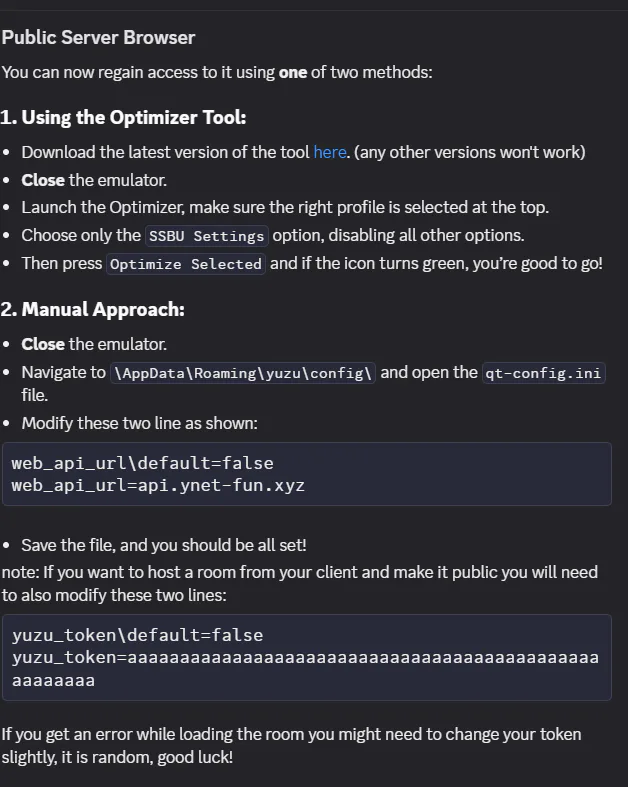Click the 'slightly, it is random, good luck!' text

pyautogui.click(x=117, y=757)
